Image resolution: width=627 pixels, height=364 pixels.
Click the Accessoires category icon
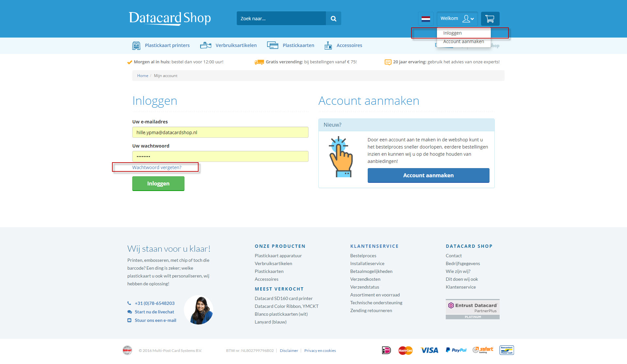[328, 45]
